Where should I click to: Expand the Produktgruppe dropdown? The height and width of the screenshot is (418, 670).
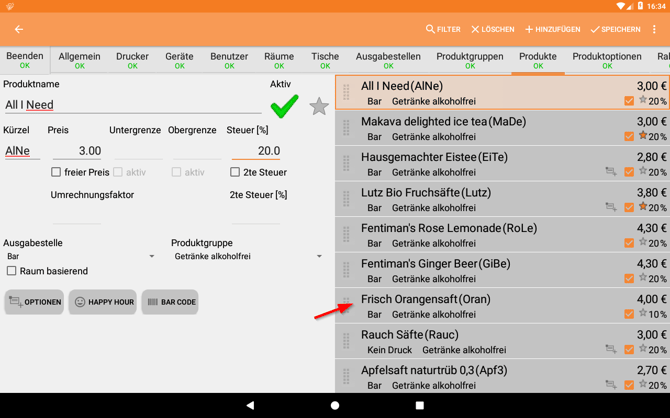[x=248, y=257]
